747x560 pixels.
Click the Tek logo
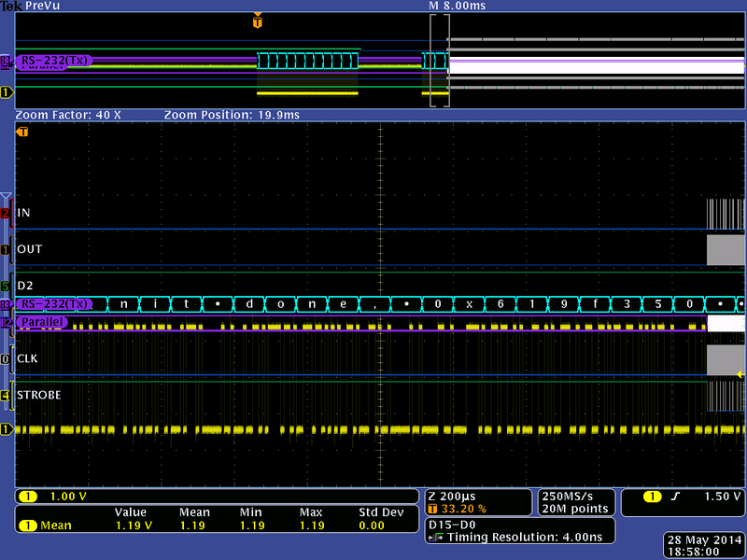pos(11,6)
